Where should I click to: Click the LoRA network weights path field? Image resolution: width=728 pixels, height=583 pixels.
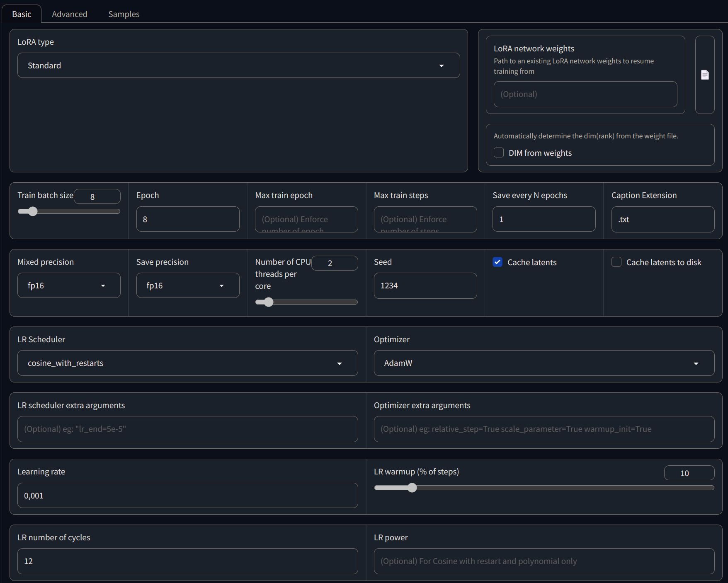coord(585,94)
